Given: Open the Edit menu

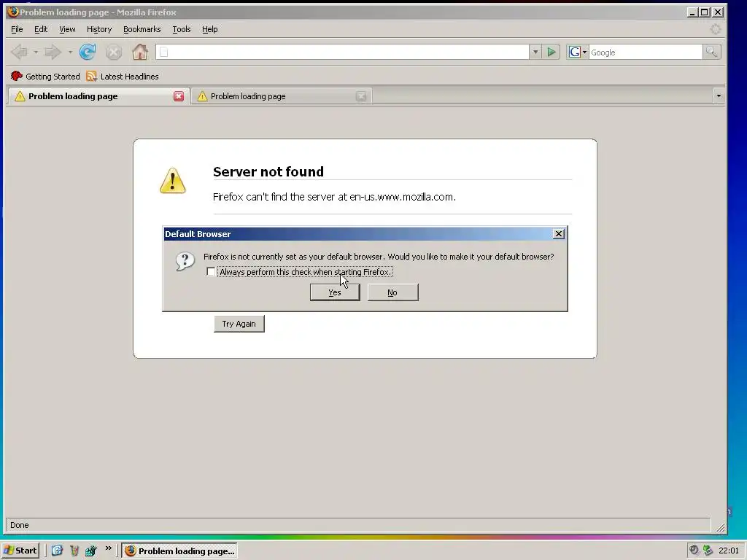Looking at the screenshot, I should click(x=41, y=29).
